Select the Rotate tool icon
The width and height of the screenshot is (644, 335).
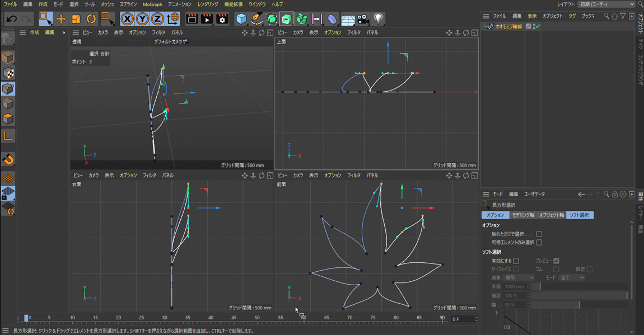(x=91, y=19)
